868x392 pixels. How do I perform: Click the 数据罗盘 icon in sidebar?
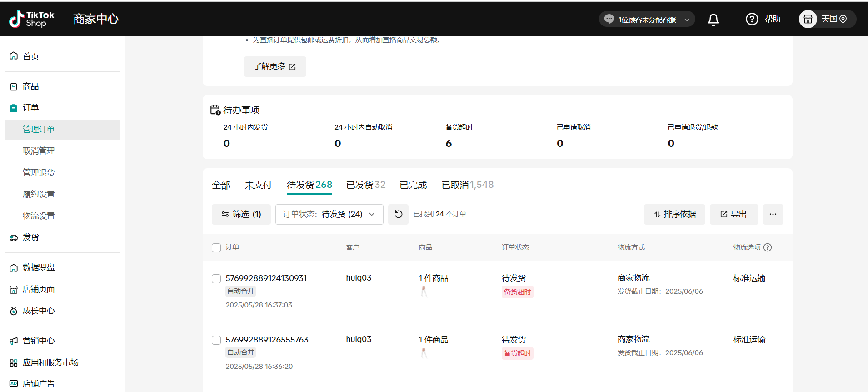pos(14,267)
